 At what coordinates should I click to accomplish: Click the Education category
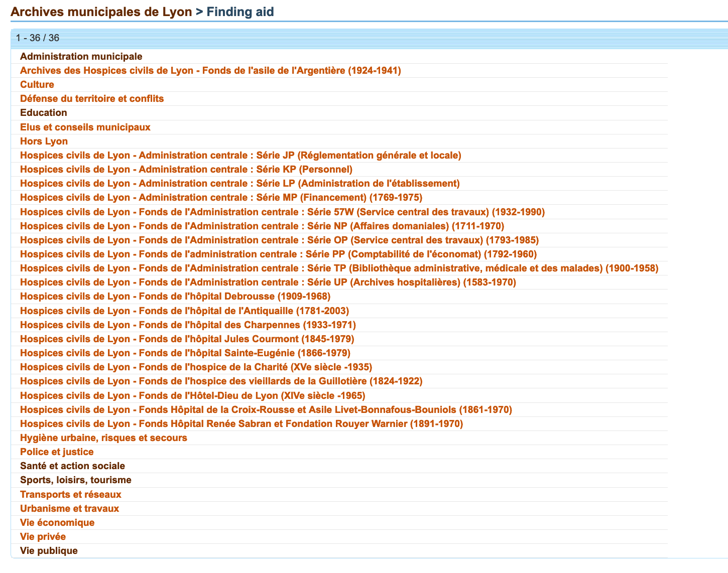(44, 113)
